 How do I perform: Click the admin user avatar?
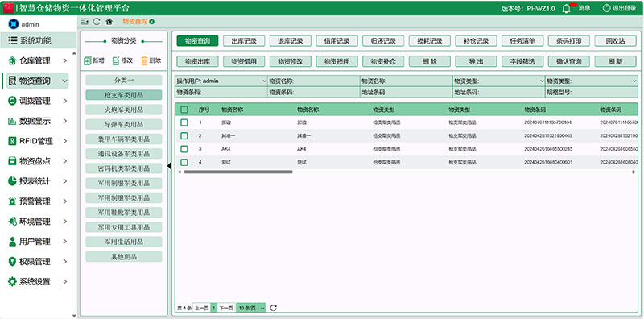pyautogui.click(x=14, y=24)
